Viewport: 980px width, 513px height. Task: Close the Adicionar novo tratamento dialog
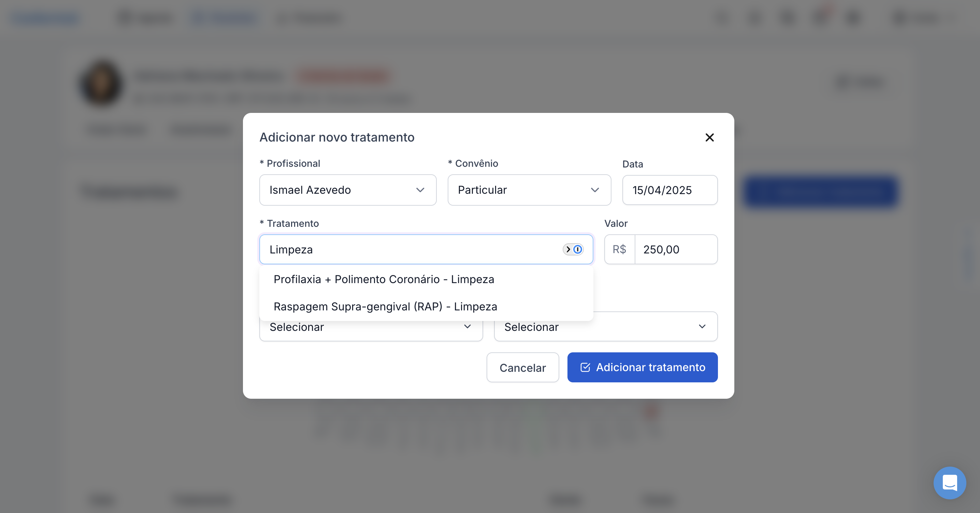tap(709, 137)
